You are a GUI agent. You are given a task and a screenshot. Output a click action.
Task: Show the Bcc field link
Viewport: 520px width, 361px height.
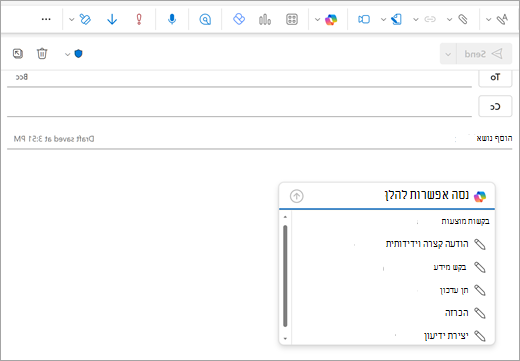click(22, 77)
